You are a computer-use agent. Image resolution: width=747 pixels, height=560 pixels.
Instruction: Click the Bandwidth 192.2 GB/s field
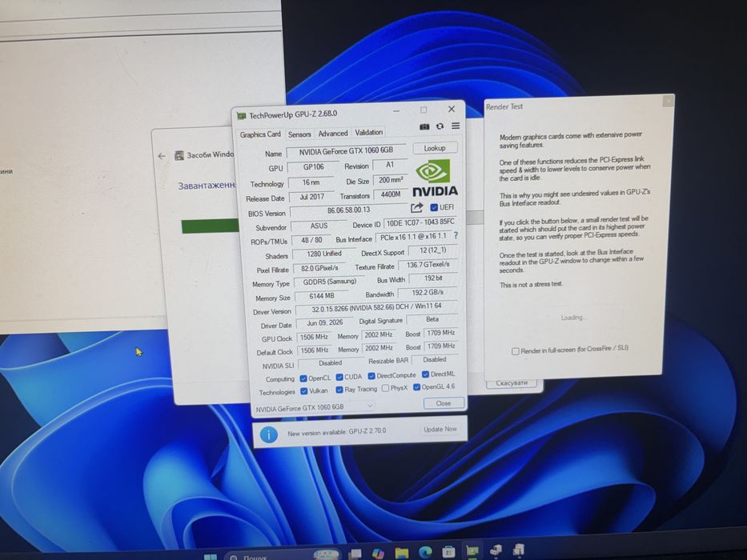(x=428, y=292)
